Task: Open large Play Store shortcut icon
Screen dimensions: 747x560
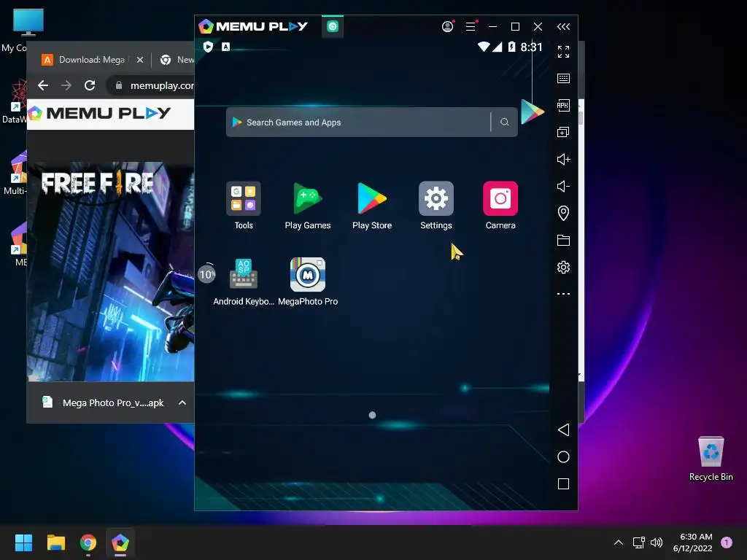Action: tap(532, 112)
